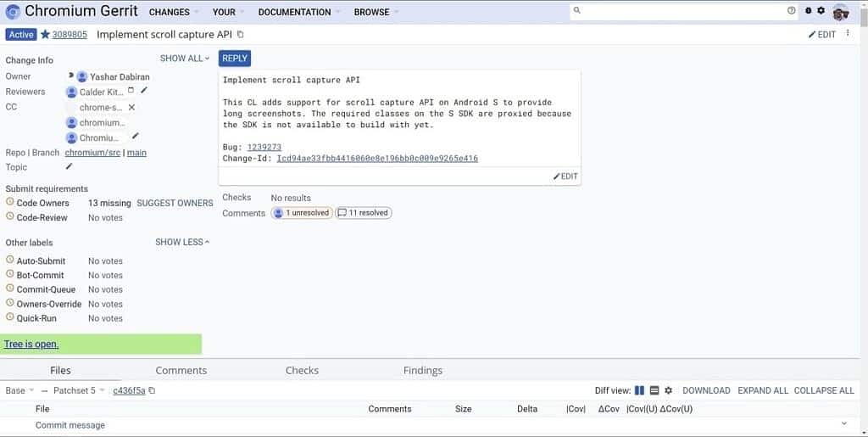Open bug 1239273 link
868x437 pixels.
264,147
